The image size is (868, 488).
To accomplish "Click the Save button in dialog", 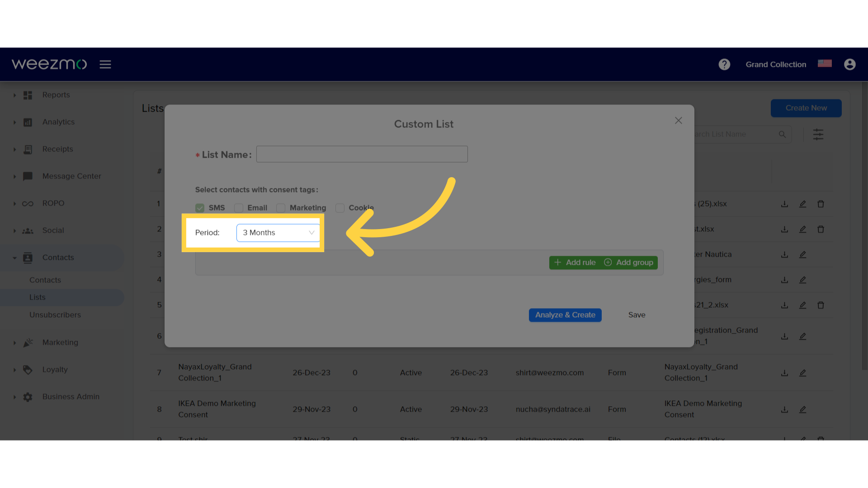I will point(637,315).
